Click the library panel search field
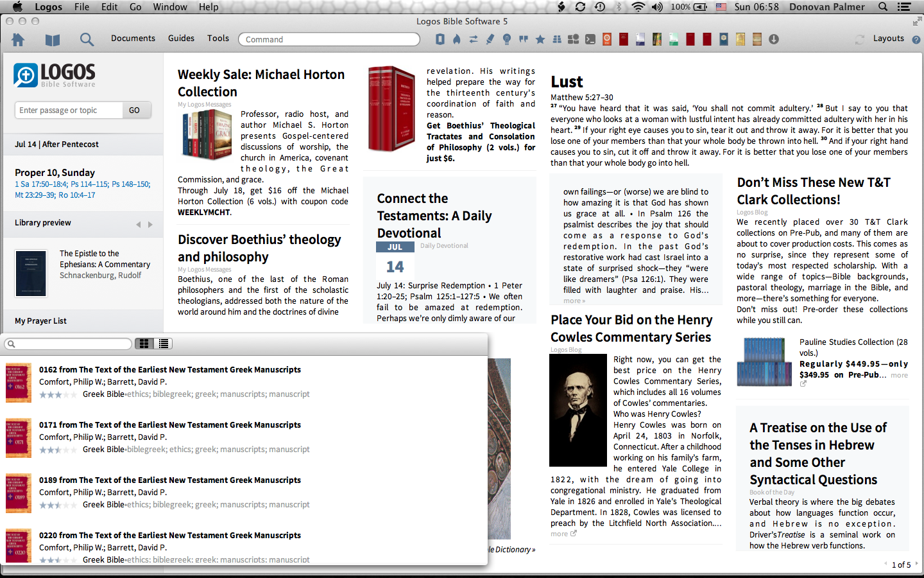This screenshot has height=578, width=924. point(69,344)
